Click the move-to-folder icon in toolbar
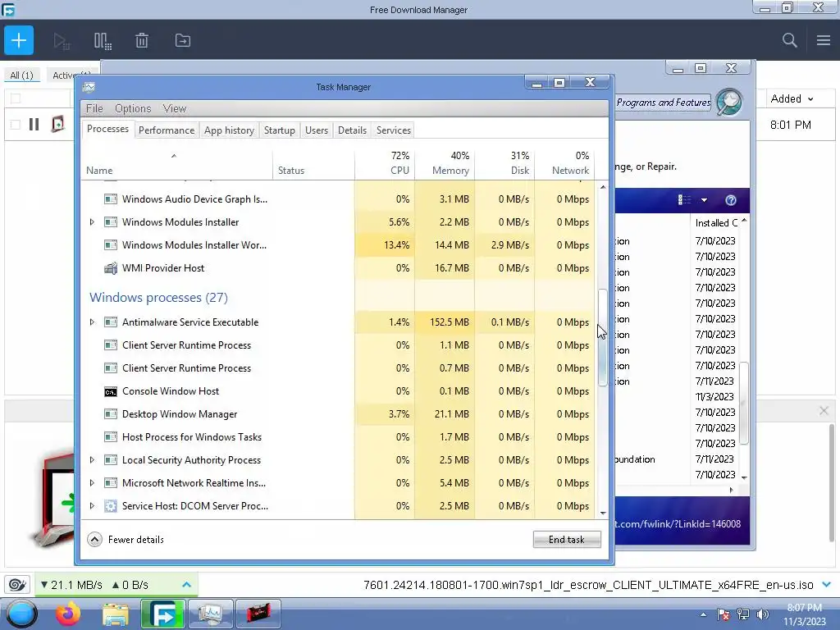The height and width of the screenshot is (630, 840). tap(183, 40)
